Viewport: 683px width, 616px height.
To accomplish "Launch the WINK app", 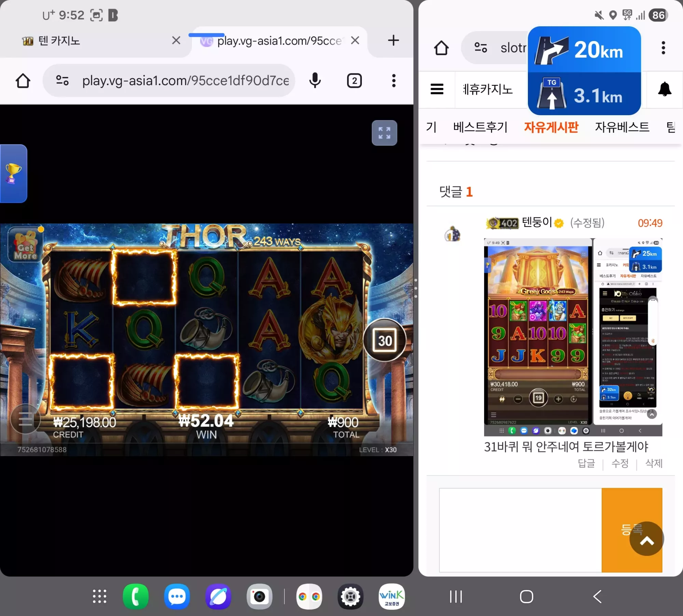I will click(392, 597).
